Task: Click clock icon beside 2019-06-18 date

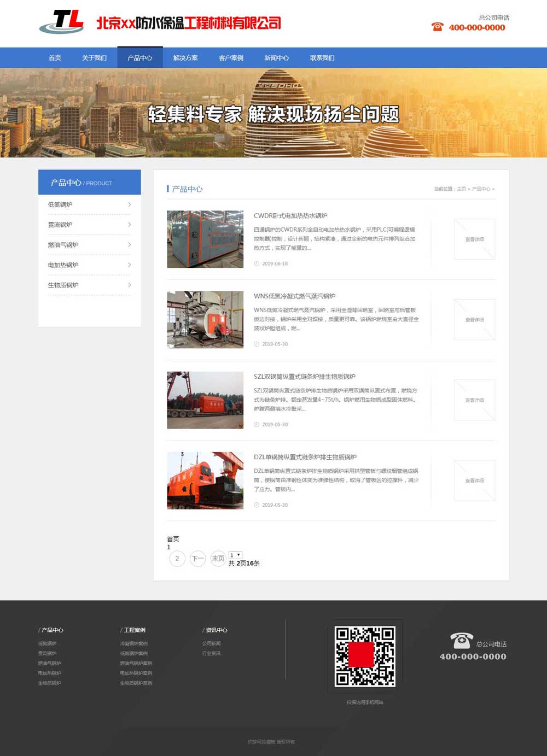Action: click(x=257, y=263)
